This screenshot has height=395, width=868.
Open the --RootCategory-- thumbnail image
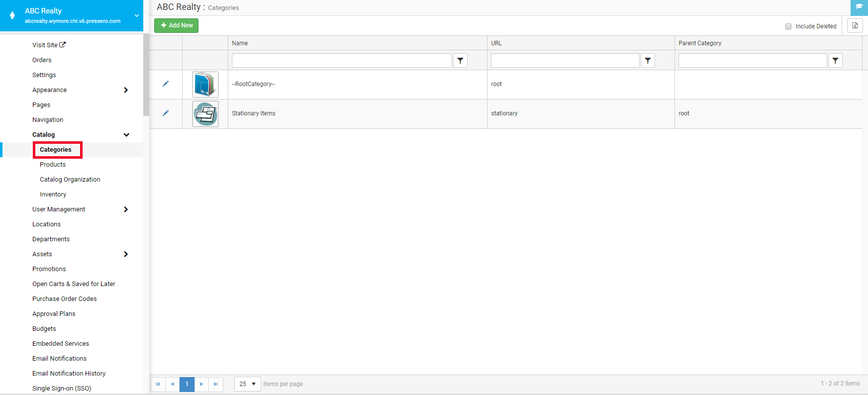[205, 85]
